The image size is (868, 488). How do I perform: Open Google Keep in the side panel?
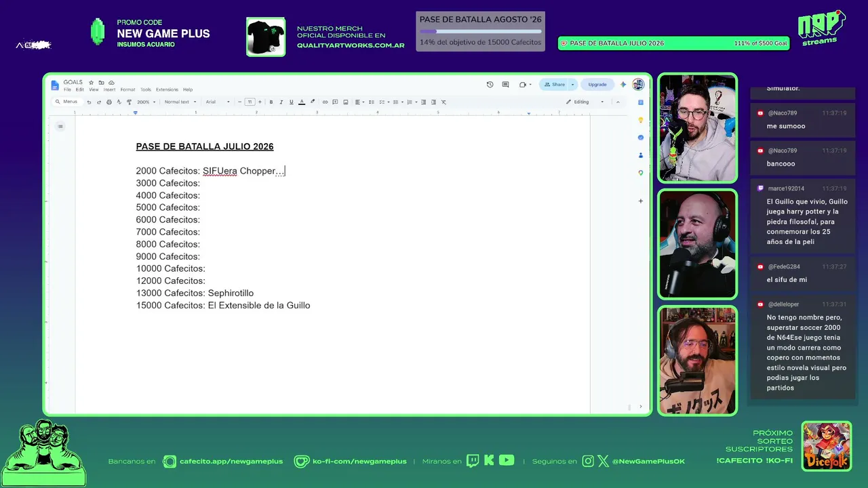pyautogui.click(x=641, y=120)
